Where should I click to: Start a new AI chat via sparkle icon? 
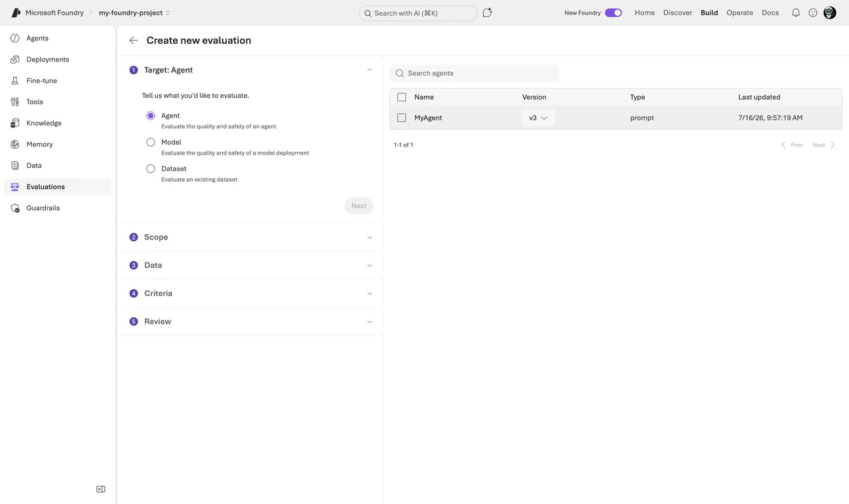(x=488, y=13)
